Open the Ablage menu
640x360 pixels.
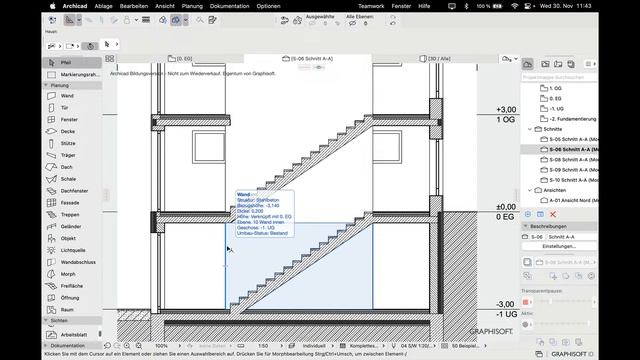coord(103,6)
